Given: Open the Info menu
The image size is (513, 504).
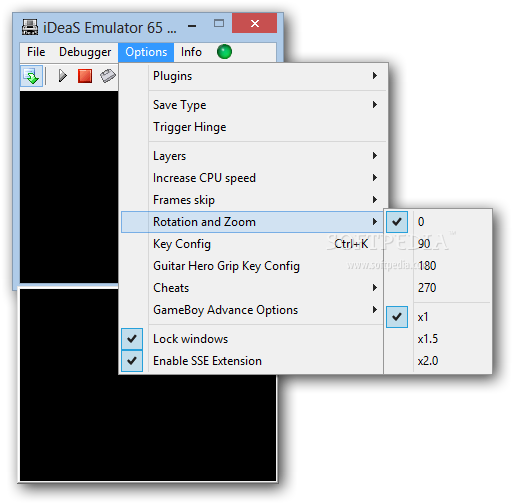Looking at the screenshot, I should click(191, 52).
